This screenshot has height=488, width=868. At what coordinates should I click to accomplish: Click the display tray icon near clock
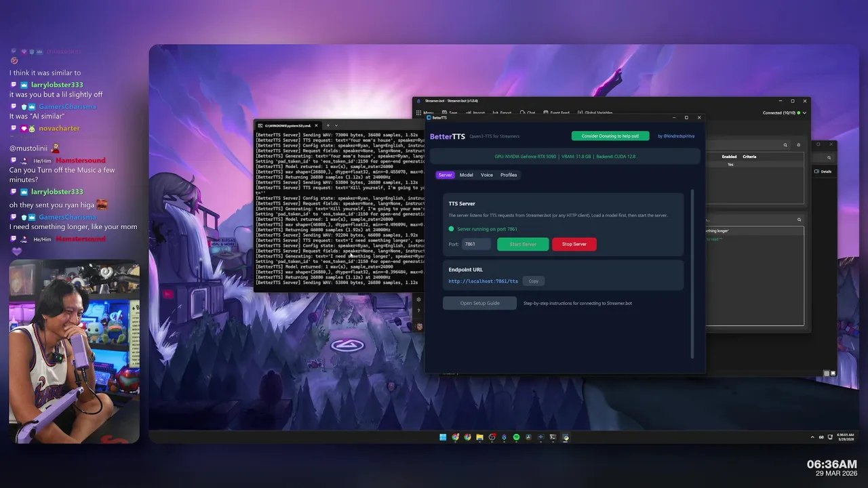pyautogui.click(x=829, y=437)
